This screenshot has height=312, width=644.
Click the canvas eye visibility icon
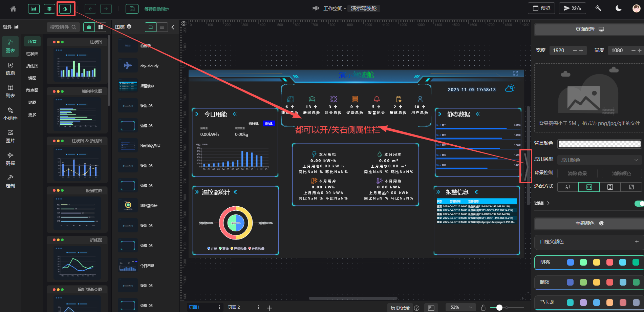184,24
